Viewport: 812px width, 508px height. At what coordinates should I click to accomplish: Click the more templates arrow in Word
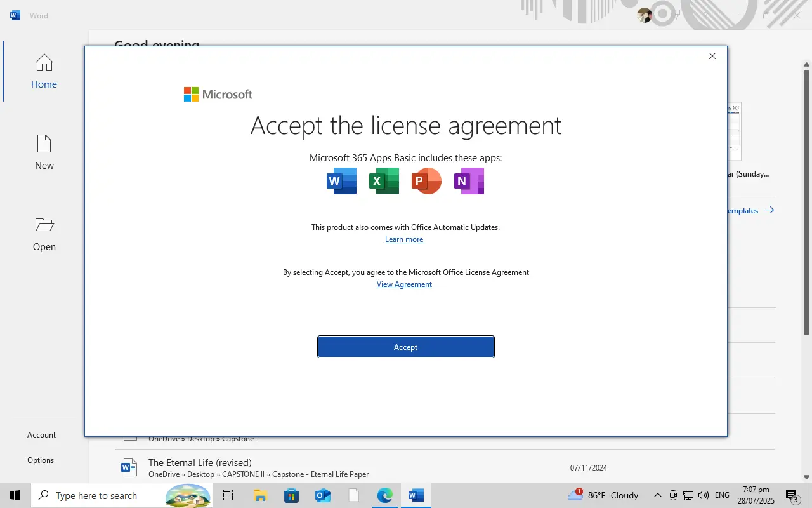(x=769, y=210)
